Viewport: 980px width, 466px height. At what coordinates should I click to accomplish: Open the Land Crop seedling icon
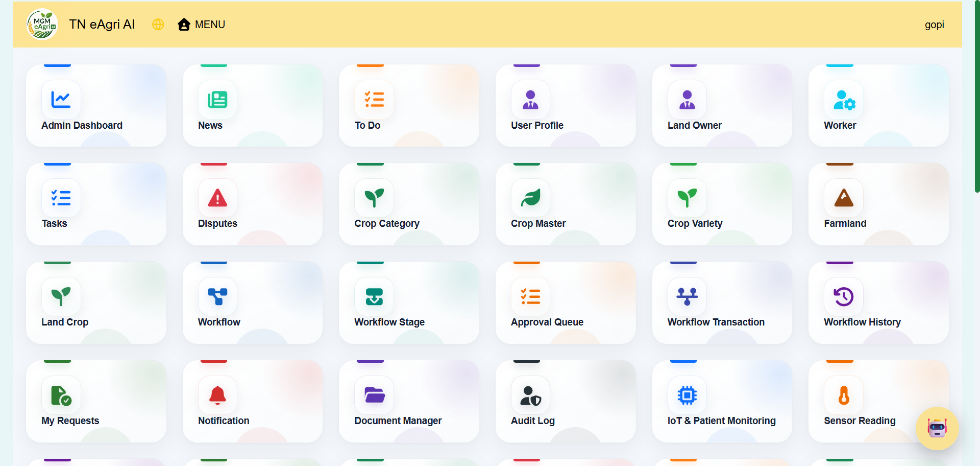pos(61,296)
